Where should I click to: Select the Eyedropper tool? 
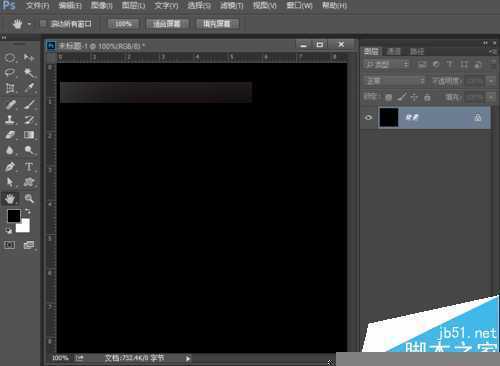point(29,88)
